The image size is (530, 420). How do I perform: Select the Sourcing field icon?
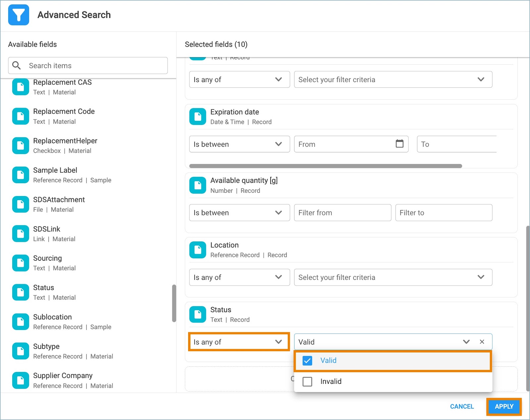coord(21,263)
